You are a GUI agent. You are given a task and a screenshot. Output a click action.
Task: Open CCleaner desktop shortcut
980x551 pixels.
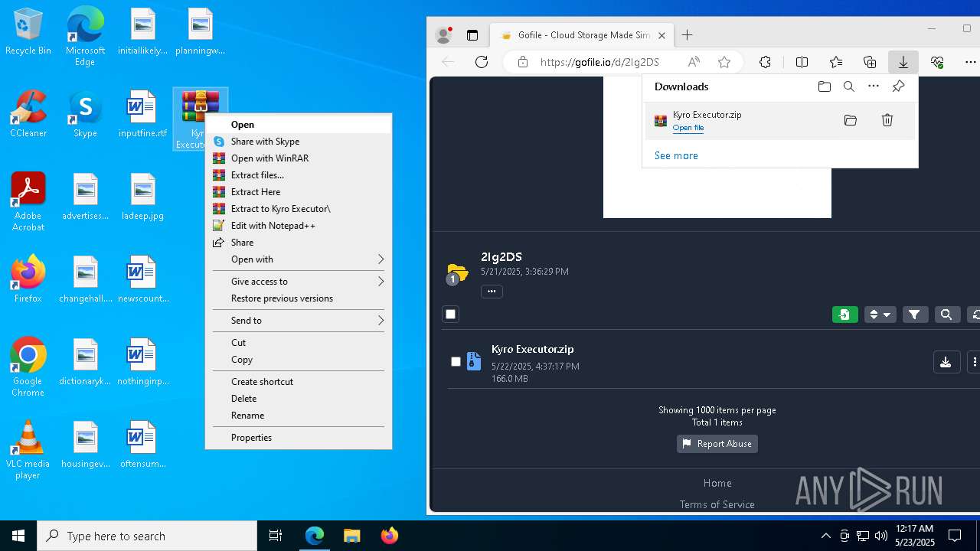click(28, 114)
